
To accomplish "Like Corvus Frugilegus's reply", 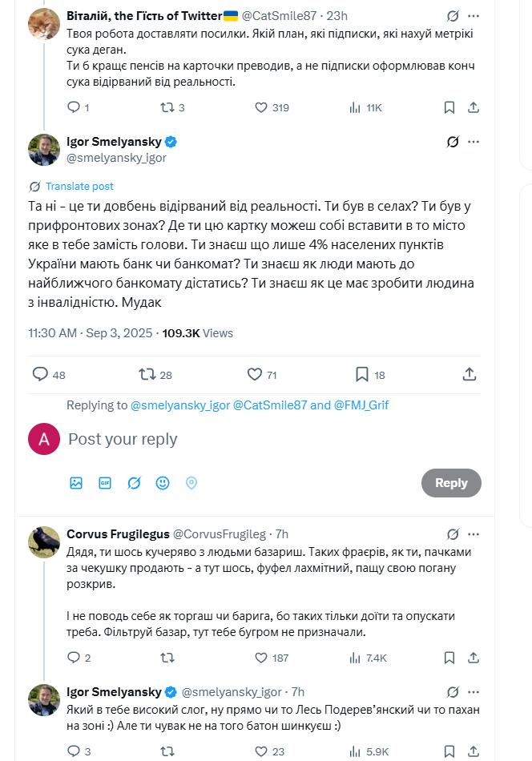I will point(260,658).
